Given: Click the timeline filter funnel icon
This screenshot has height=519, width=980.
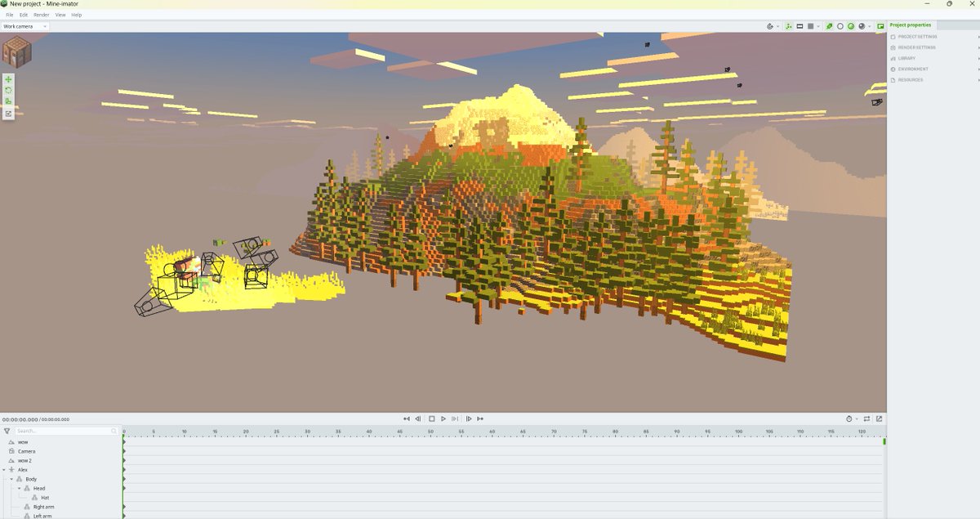Looking at the screenshot, I should [x=7, y=431].
